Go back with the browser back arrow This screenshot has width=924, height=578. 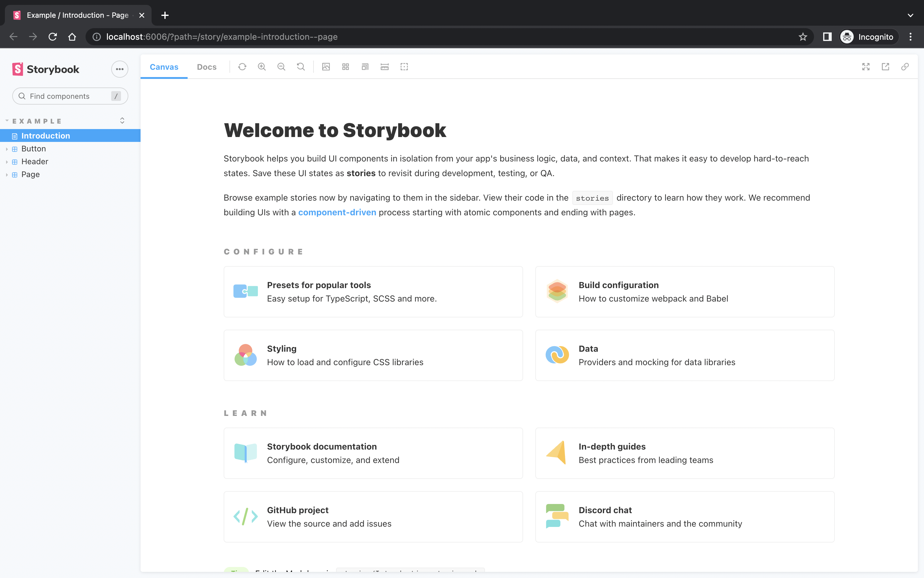point(14,37)
